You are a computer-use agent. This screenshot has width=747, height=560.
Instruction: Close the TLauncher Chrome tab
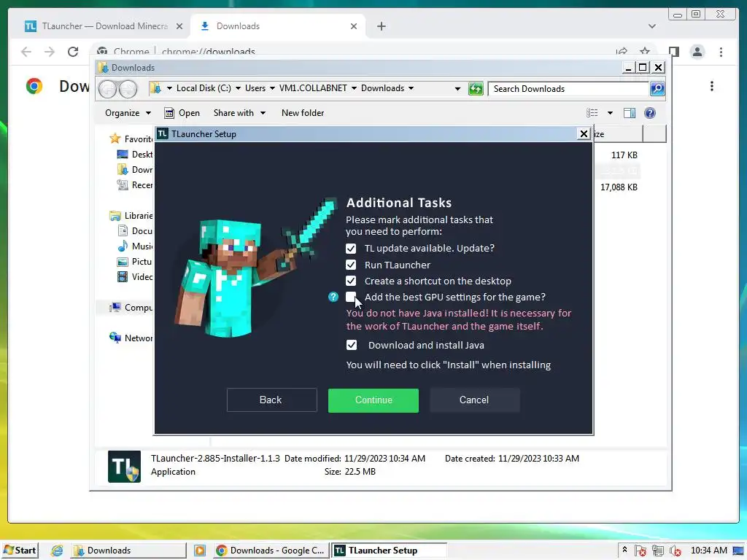(179, 26)
